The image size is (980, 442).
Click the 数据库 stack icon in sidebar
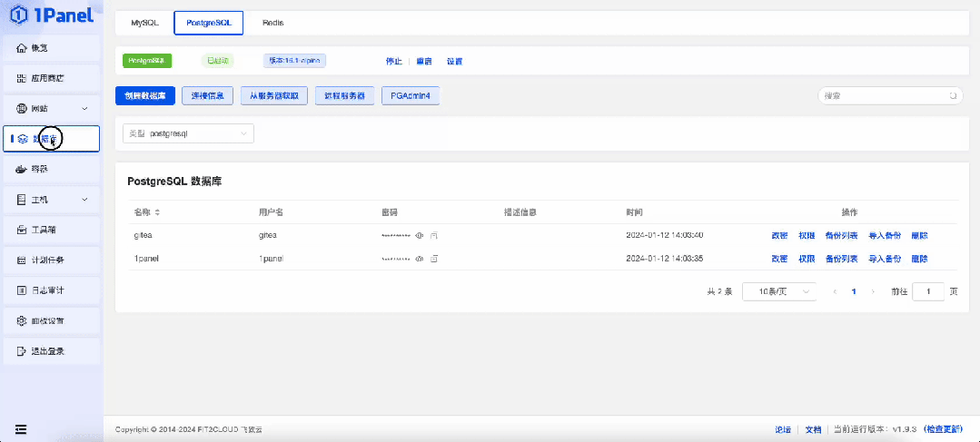[x=23, y=139]
